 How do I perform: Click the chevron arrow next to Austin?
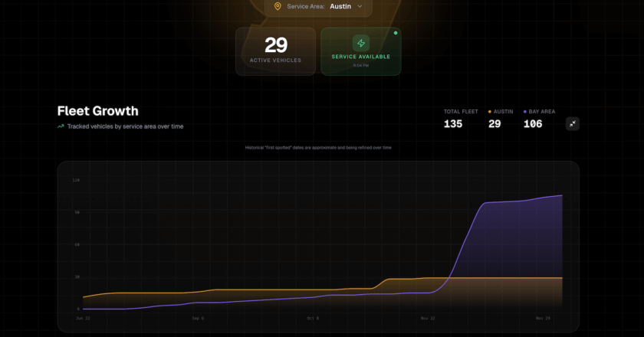coord(360,6)
